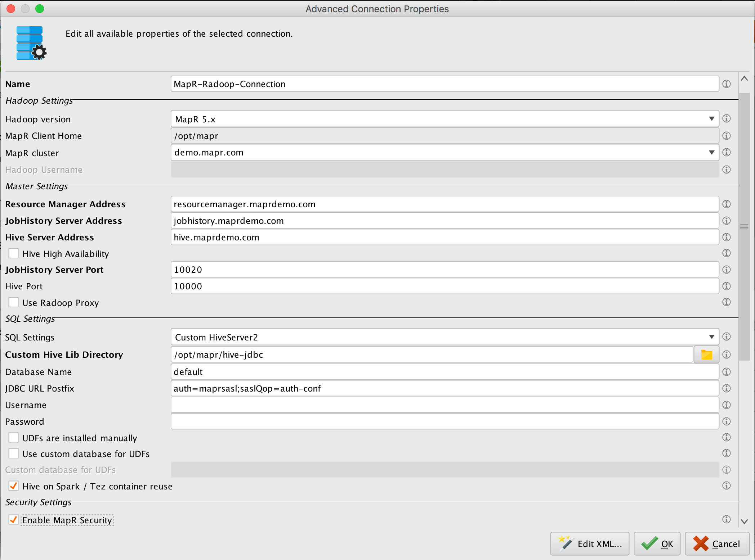
Task: Show info for Hadoop version
Action: [x=727, y=118]
